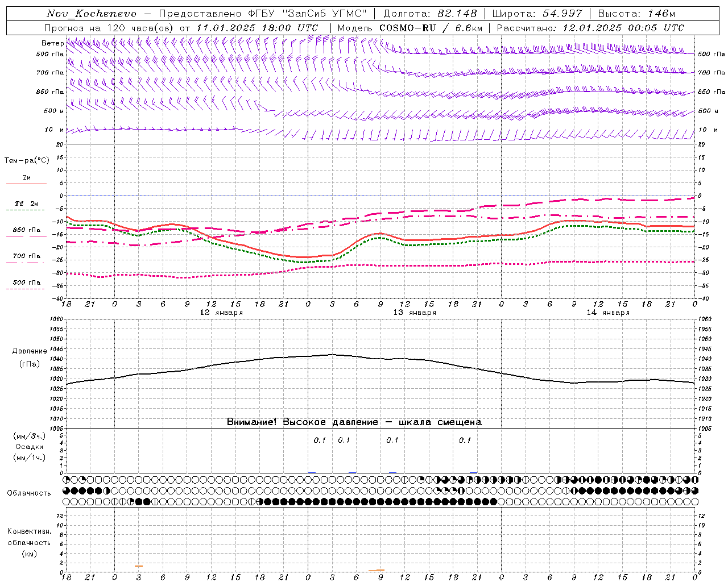Click the 2м temperature legend entry
728x582 pixels.
point(27,177)
